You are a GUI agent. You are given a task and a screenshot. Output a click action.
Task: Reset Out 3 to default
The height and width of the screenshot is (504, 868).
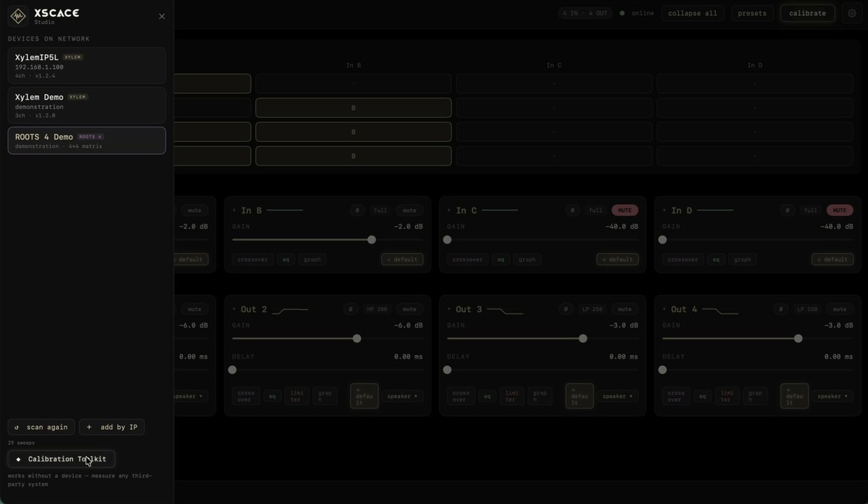click(579, 396)
